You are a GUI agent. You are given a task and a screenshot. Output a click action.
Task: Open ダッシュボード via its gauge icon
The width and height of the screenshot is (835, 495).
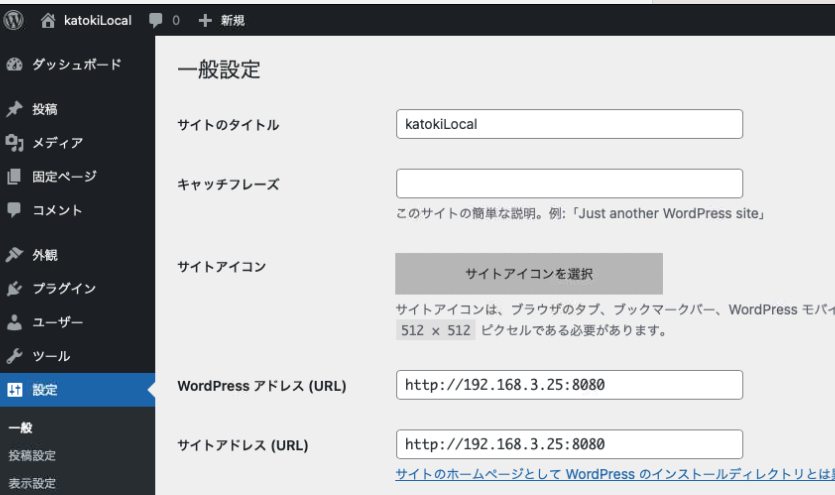[x=14, y=65]
